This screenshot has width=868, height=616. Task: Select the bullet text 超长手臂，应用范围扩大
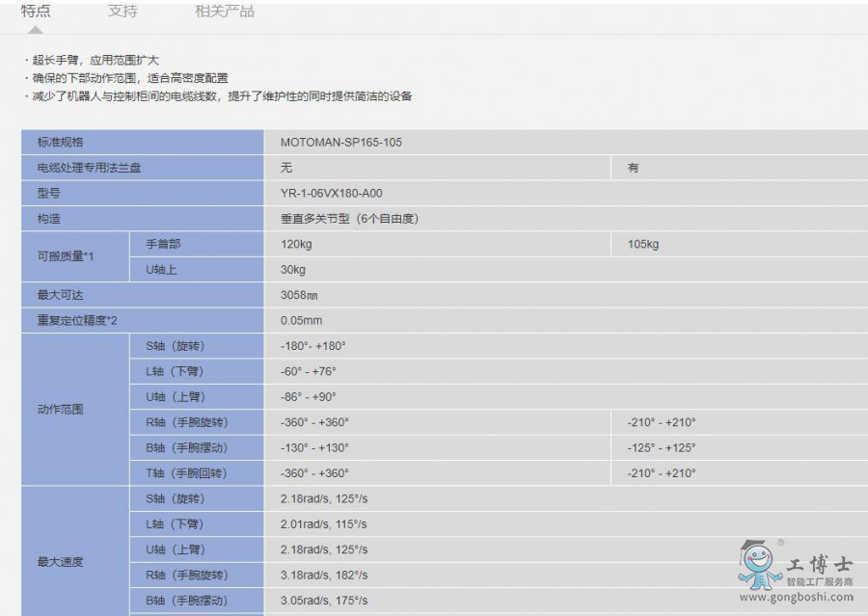pyautogui.click(x=95, y=61)
